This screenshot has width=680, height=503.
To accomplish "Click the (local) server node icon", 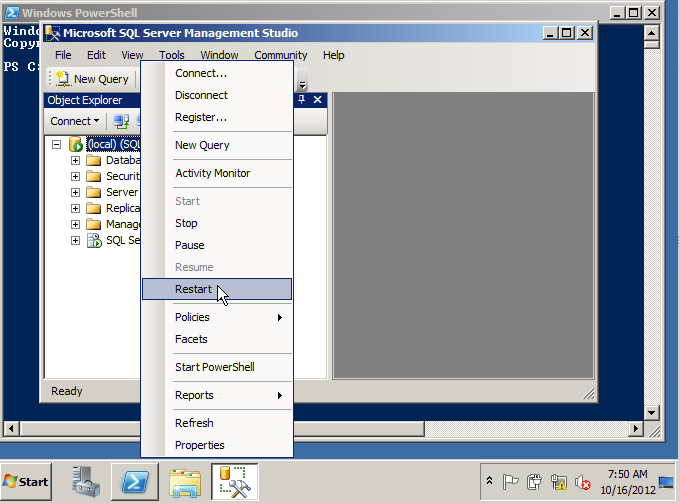I will coord(76,144).
